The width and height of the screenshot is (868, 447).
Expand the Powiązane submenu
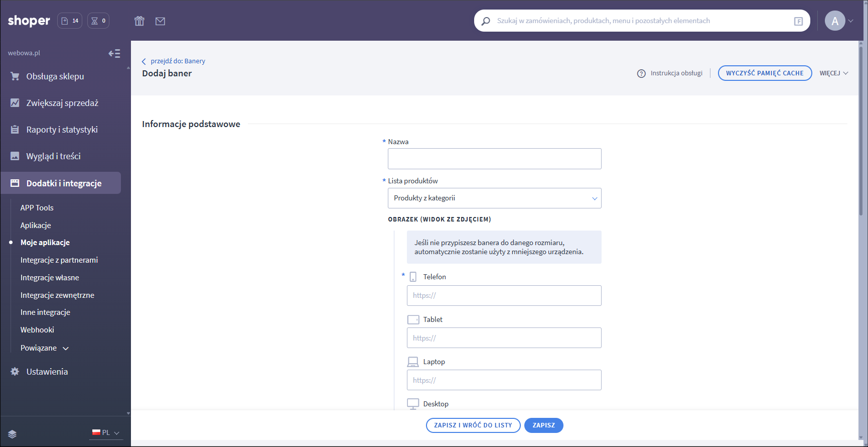[x=44, y=348]
